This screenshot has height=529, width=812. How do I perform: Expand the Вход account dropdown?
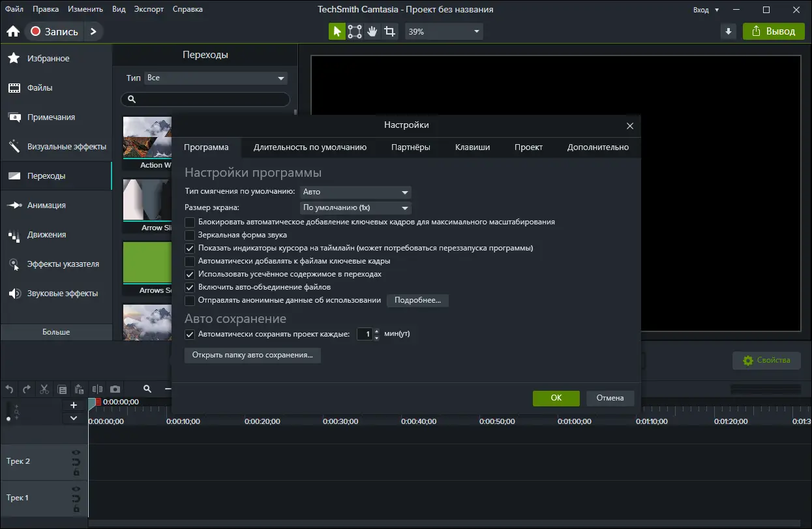(x=706, y=10)
